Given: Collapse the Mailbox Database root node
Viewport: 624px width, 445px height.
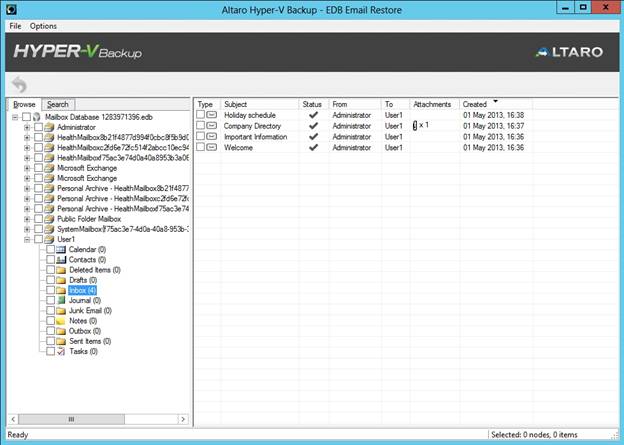Looking at the screenshot, I should tap(15, 117).
